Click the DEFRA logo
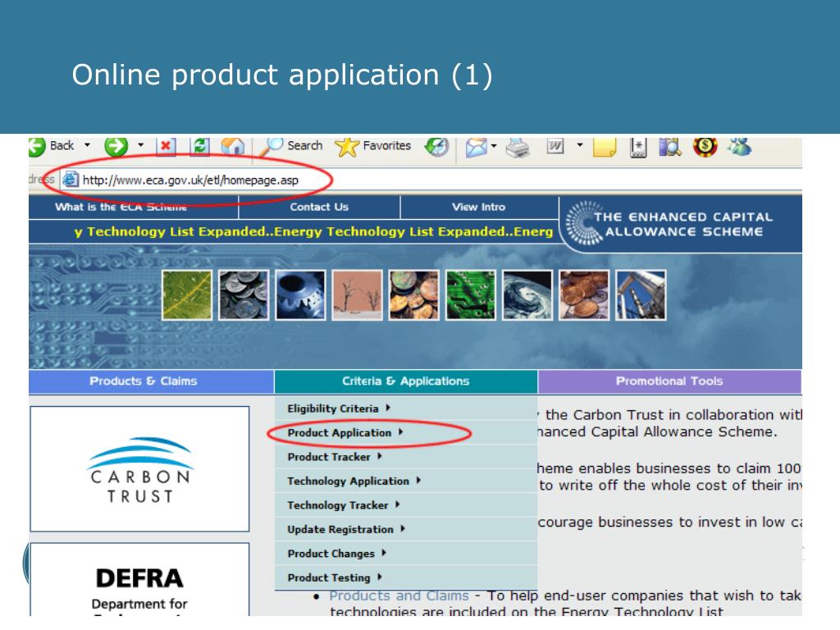The image size is (840, 630). (139, 580)
